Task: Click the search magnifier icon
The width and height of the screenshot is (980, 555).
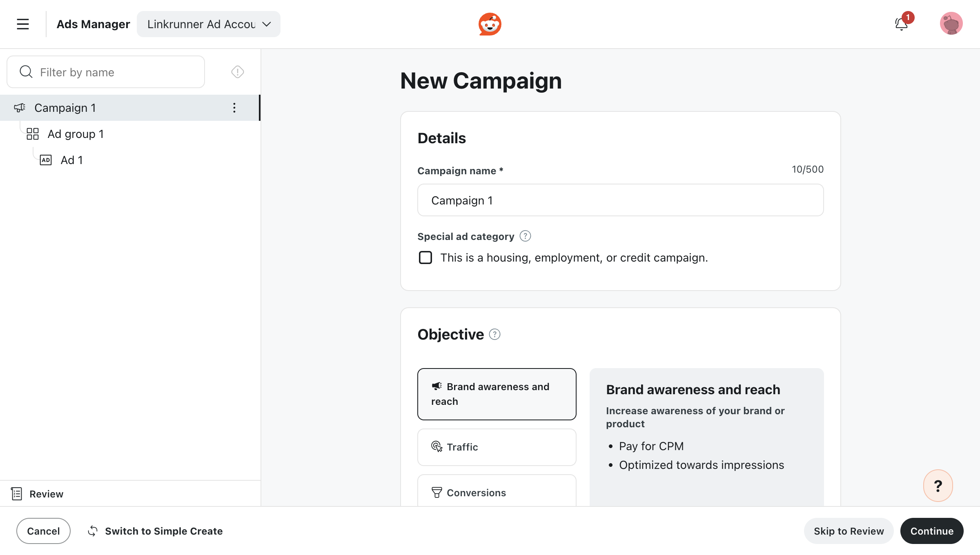Action: tap(26, 72)
